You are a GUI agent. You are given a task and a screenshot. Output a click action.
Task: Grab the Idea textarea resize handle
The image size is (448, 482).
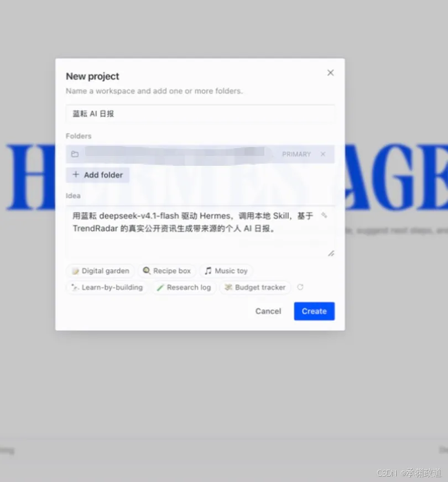[331, 254]
